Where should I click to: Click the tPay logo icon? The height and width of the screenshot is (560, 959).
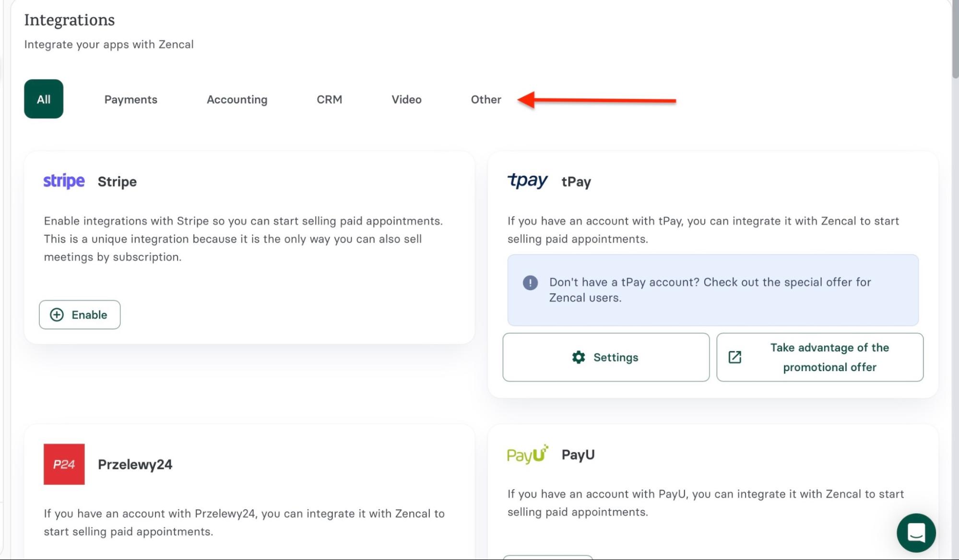(x=527, y=181)
